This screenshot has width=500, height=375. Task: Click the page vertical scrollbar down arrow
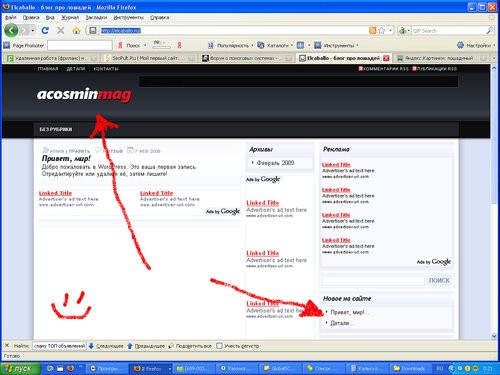[x=494, y=336]
